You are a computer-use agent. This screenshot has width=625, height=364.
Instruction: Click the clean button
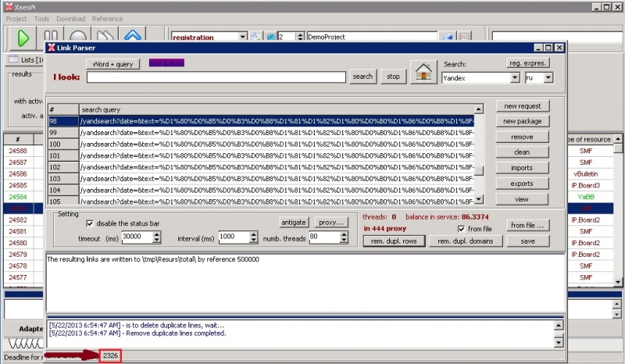pyautogui.click(x=522, y=152)
